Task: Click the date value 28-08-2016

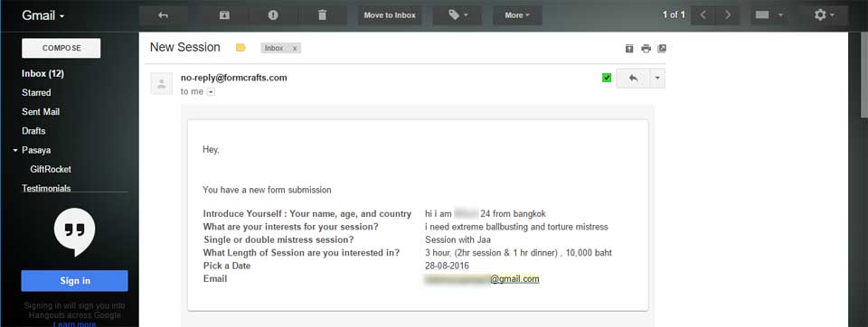Action: click(447, 266)
